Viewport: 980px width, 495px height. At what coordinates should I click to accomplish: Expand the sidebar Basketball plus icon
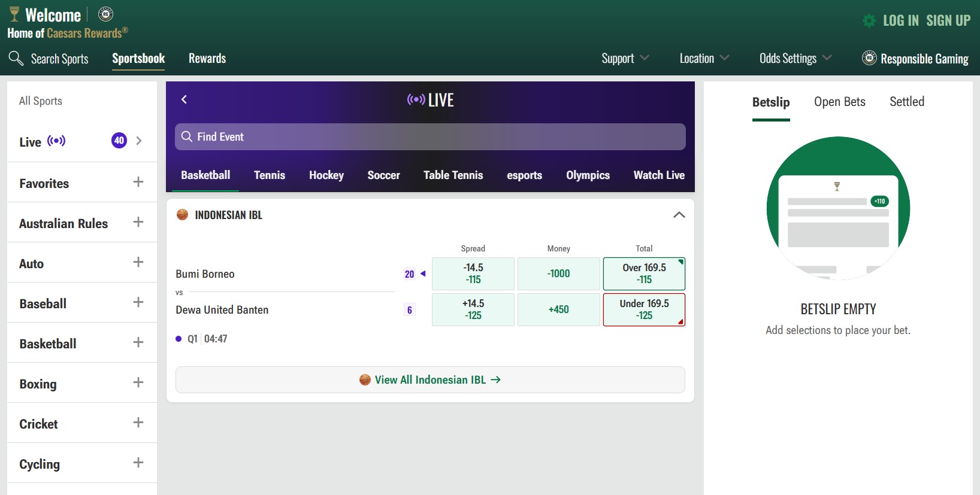click(138, 342)
